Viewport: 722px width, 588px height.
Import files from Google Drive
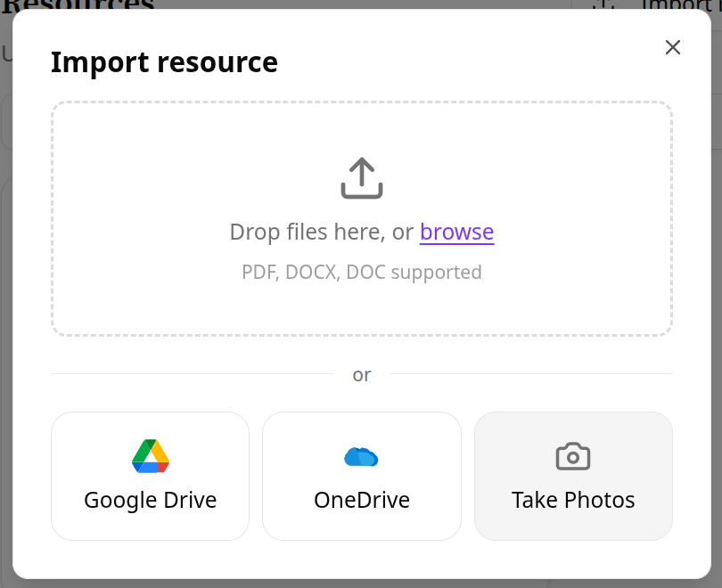click(x=150, y=476)
